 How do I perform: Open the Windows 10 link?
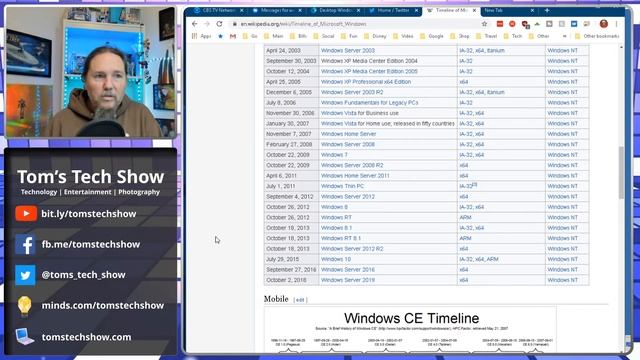336,259
